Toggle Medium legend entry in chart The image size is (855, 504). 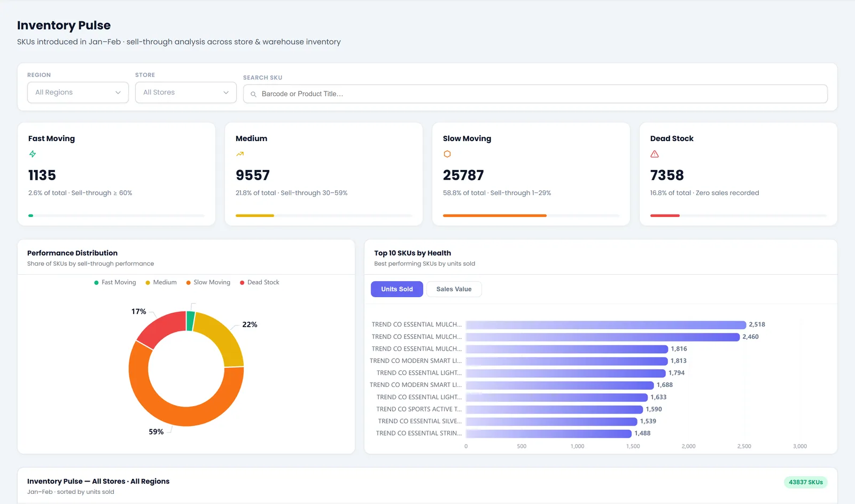click(x=161, y=282)
